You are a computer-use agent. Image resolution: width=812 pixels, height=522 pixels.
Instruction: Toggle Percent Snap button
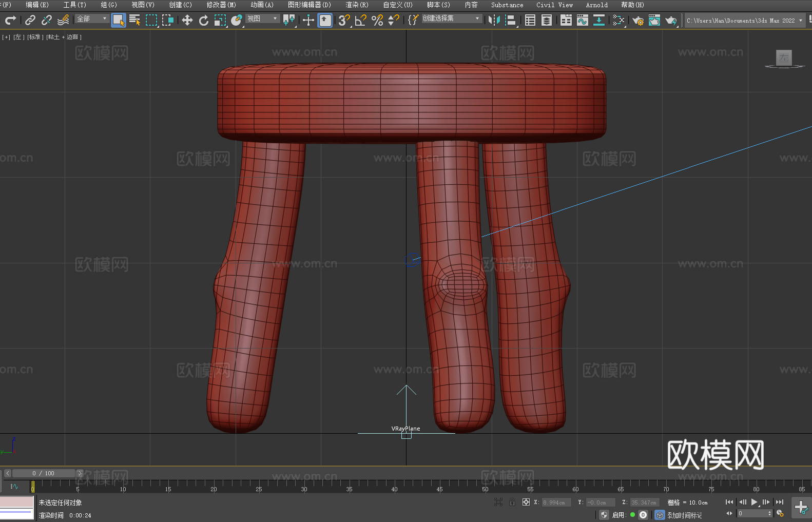click(377, 20)
